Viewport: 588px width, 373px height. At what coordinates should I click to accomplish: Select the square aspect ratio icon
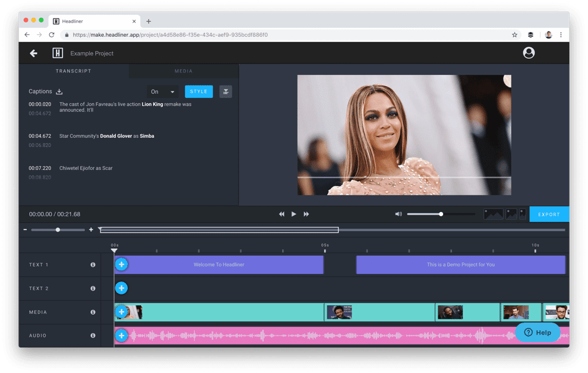[x=511, y=214]
